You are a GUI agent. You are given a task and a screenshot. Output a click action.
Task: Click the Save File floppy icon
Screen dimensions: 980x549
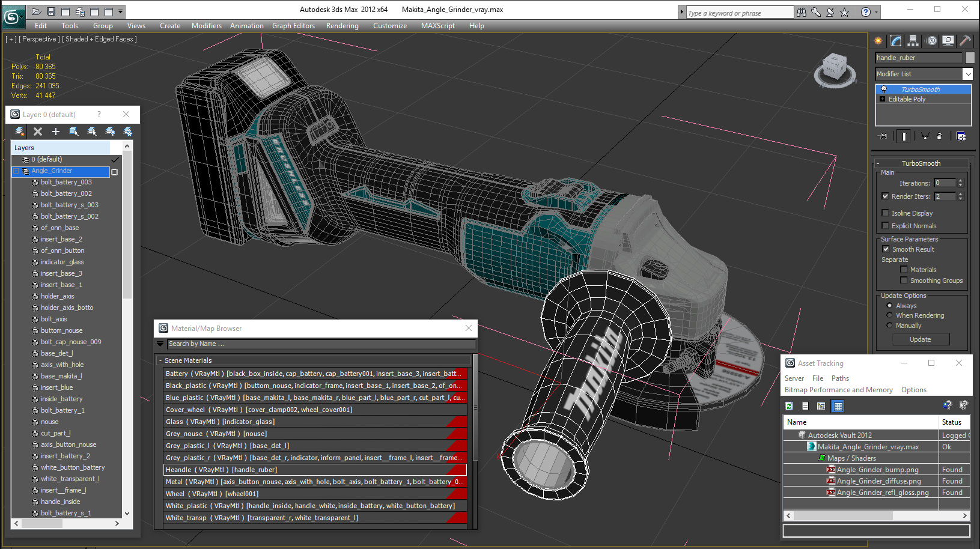tap(51, 11)
